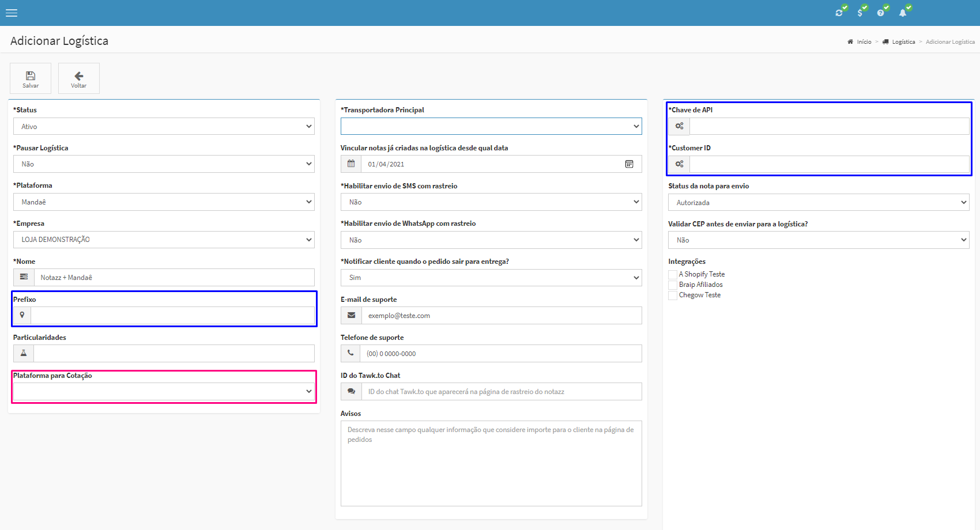Image resolution: width=980 pixels, height=530 pixels.
Task: Select the Prefixo input field
Action: click(x=172, y=316)
